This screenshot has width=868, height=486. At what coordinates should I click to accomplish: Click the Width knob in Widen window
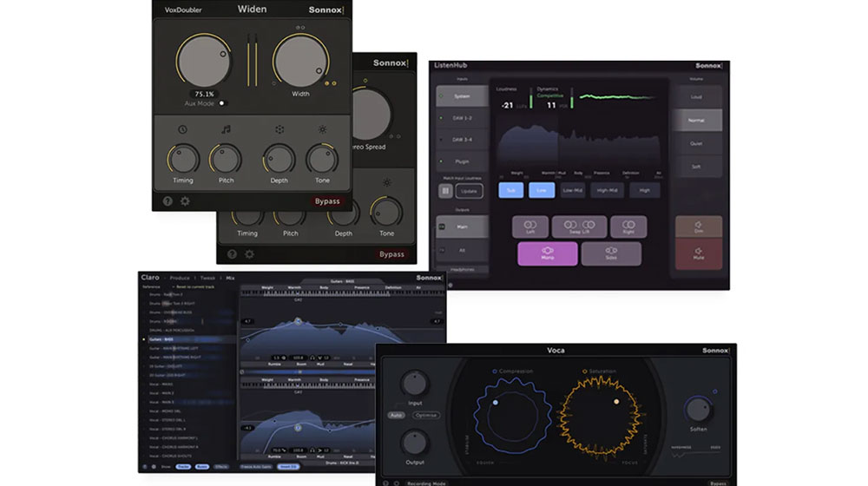pos(300,61)
